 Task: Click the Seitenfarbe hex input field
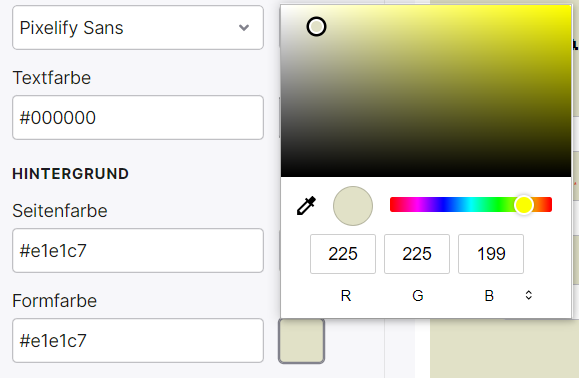138,251
